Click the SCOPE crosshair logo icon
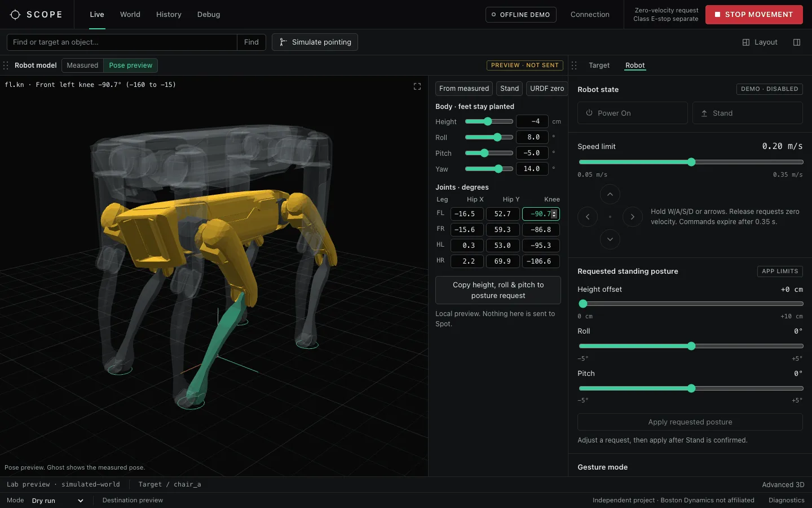The image size is (812, 508). 15,15
